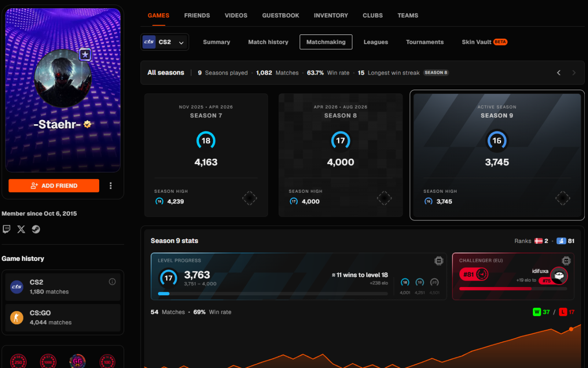Click the #81 Challenger rank badge
Viewport: 588px width, 368px height.
pyautogui.click(x=474, y=275)
